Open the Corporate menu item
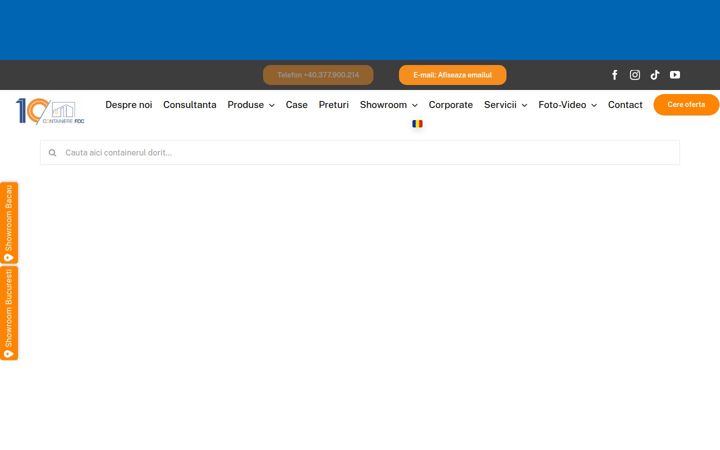This screenshot has width=720, height=450. coord(450,105)
